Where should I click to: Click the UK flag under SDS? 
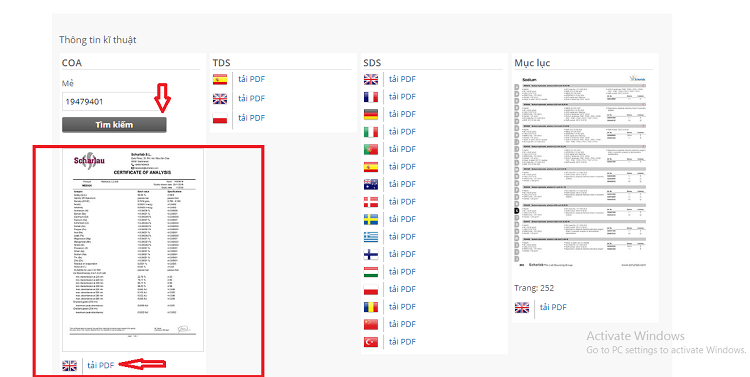[371, 79]
